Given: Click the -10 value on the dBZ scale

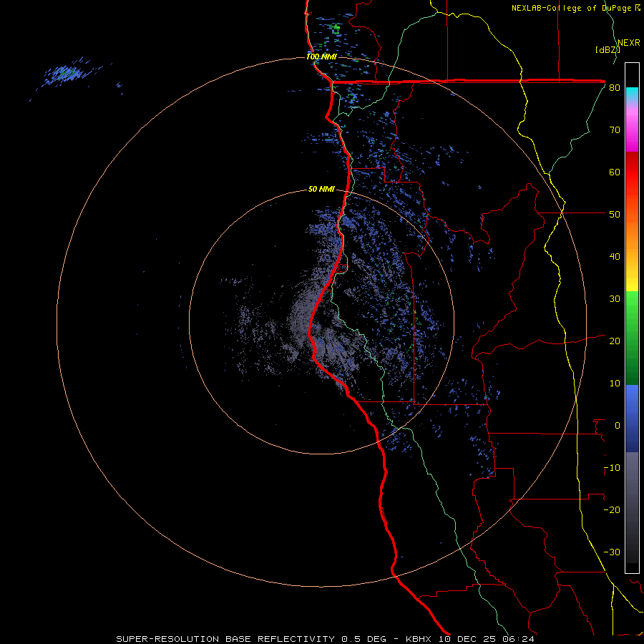Looking at the screenshot, I should (x=612, y=468).
